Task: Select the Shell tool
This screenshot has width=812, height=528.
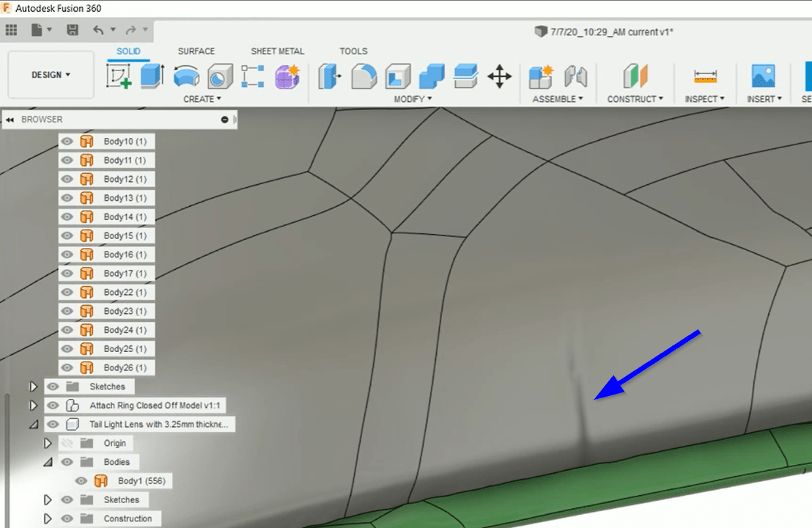Action: click(396, 77)
